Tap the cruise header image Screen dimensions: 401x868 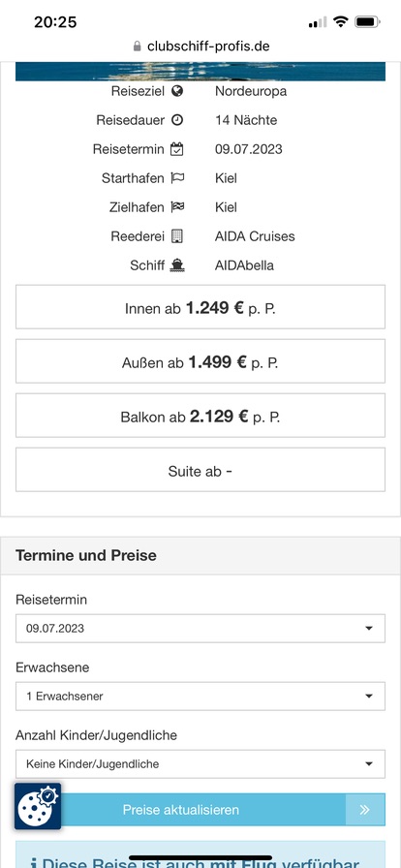(200, 72)
